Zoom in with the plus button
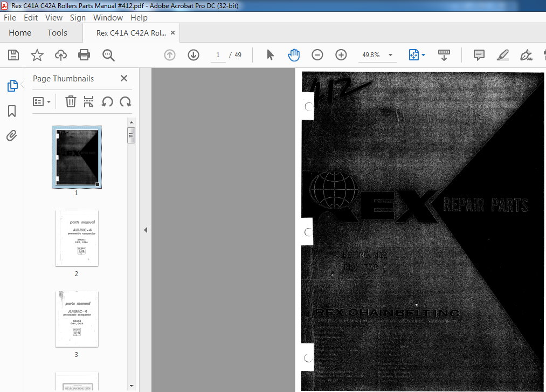546x392 pixels. 341,55
